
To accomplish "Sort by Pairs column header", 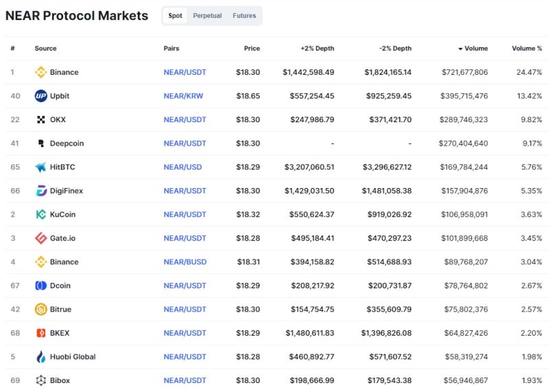I will (171, 49).
